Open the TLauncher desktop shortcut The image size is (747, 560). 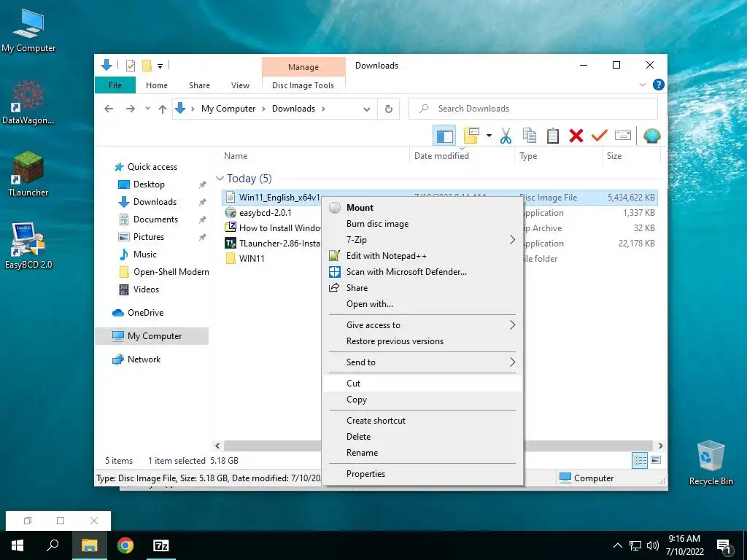coord(28,174)
